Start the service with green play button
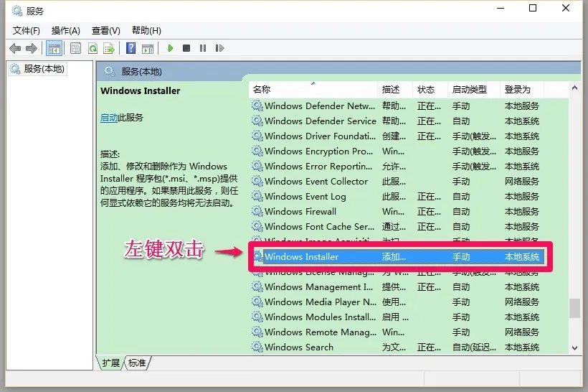The height and width of the screenshot is (392, 588). pyautogui.click(x=170, y=48)
